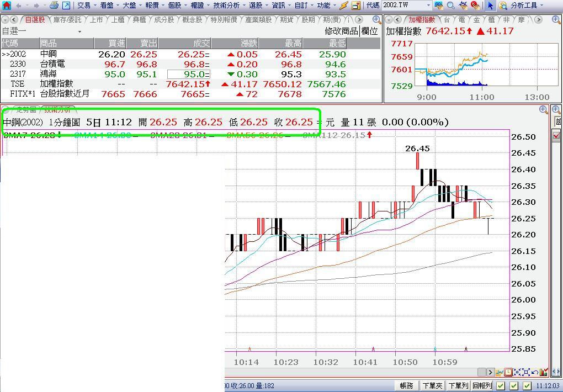The image size is (563, 392).
Task: Open the 看盤 dropdown menu
Action: point(109,6)
